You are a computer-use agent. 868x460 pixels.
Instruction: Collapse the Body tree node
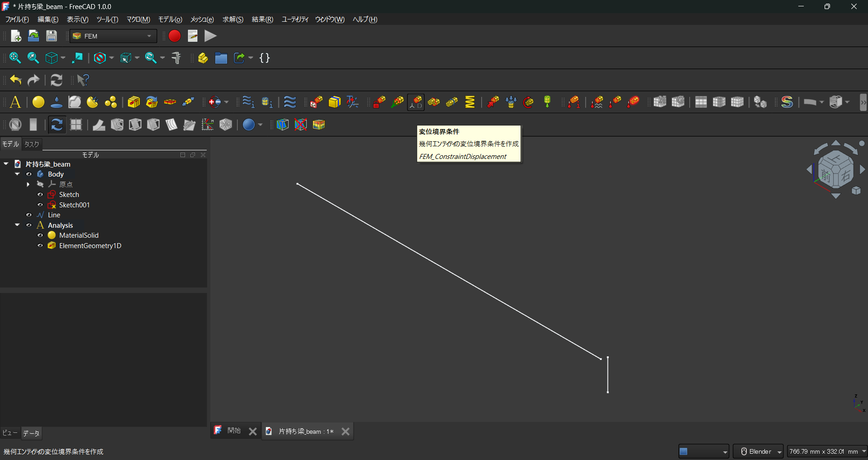(17, 174)
